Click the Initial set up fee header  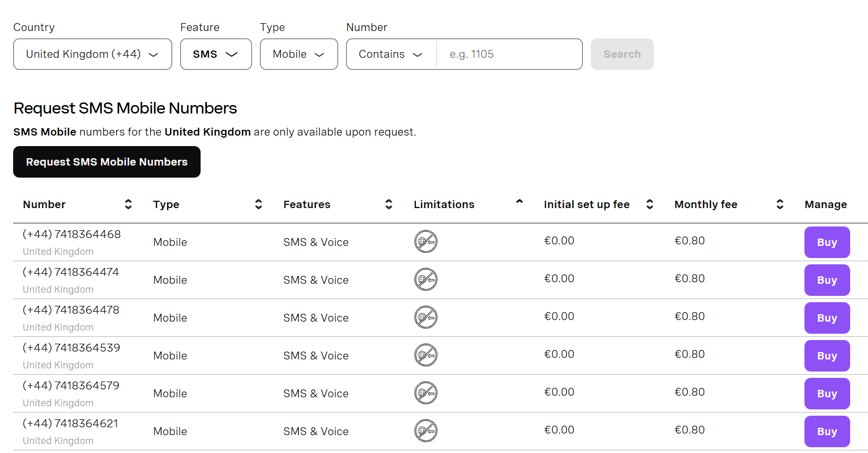(x=587, y=204)
